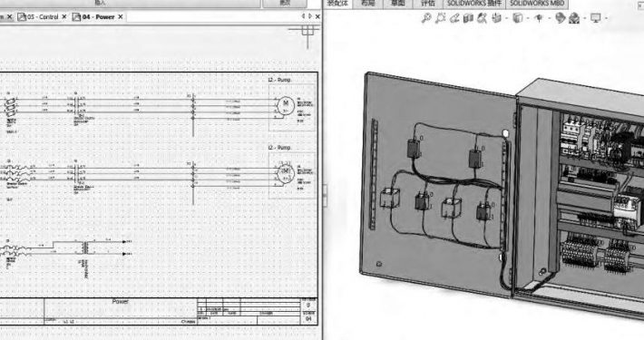This screenshot has width=644, height=340.
Task: Click the View Orientation cube icon
Action: point(496,18)
